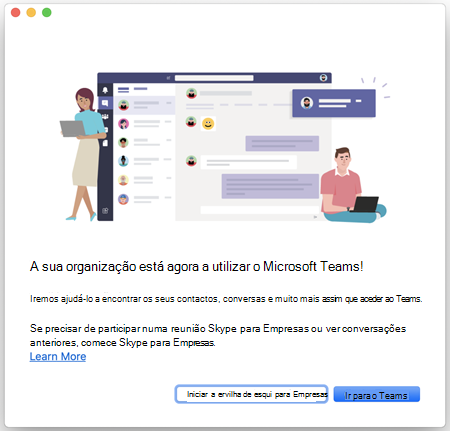Click the Learn More link

(x=58, y=357)
